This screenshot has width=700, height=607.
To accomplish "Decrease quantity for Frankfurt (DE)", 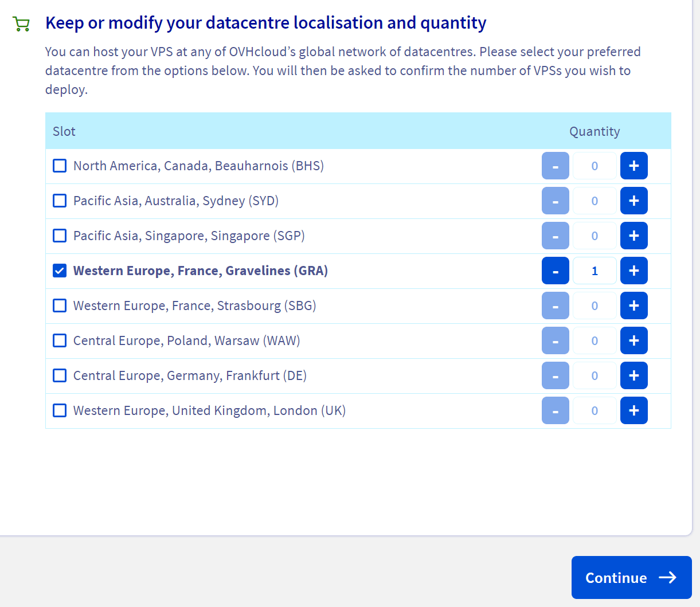I will pos(556,375).
